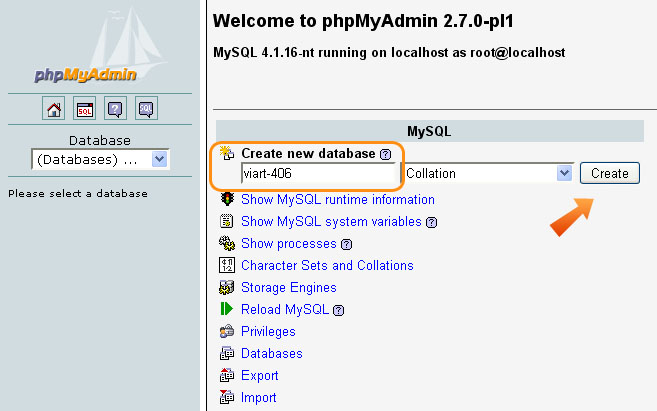Open the MySQL documentation SQL icon
The height and width of the screenshot is (411, 657).
click(146, 109)
